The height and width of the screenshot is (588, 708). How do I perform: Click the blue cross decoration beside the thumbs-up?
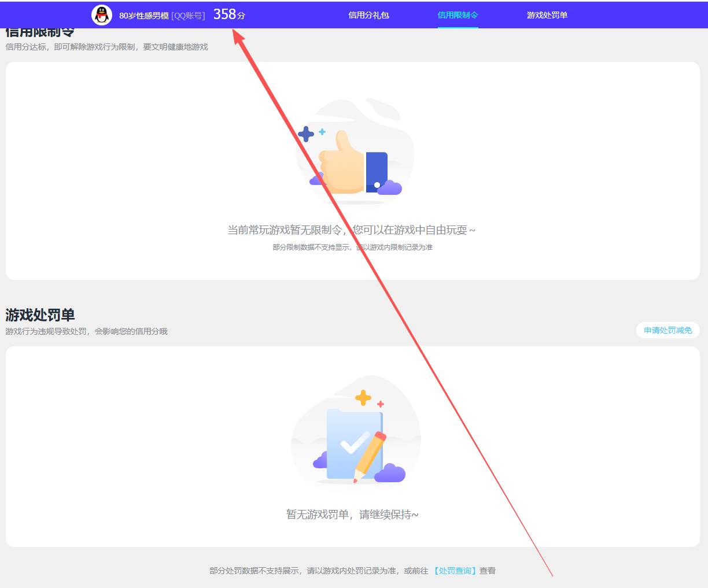click(x=306, y=134)
